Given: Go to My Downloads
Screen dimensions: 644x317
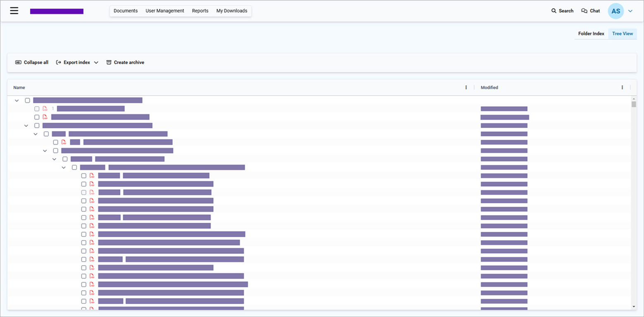Looking at the screenshot, I should [x=231, y=11].
